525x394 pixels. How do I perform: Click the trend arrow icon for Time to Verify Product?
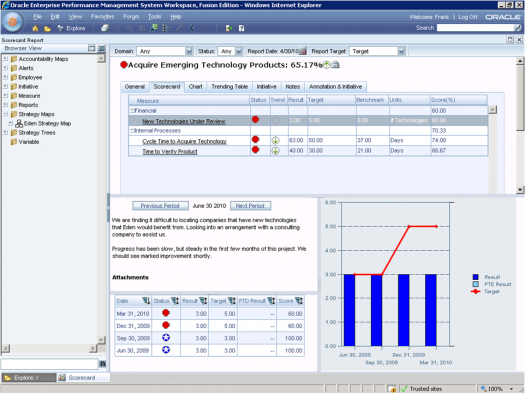[x=275, y=151]
